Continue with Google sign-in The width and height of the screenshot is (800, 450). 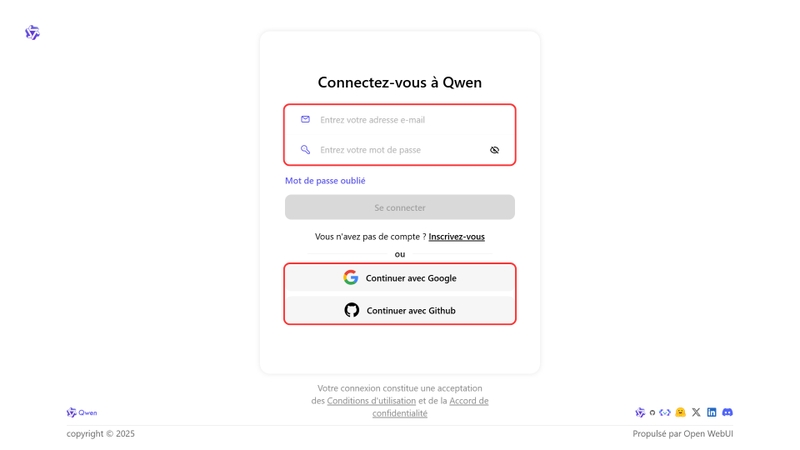tap(400, 278)
